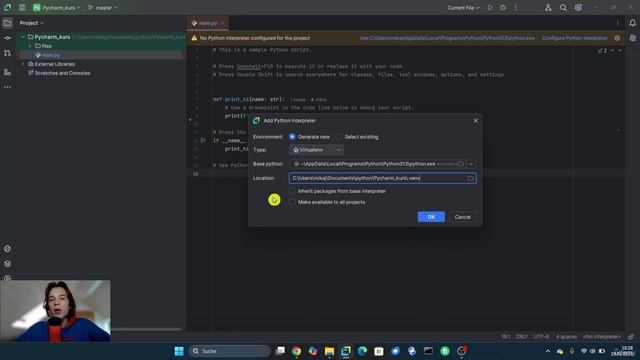This screenshot has width=640, height=360.
Task: Open the Type Virtualenv dropdown
Action: [316, 150]
